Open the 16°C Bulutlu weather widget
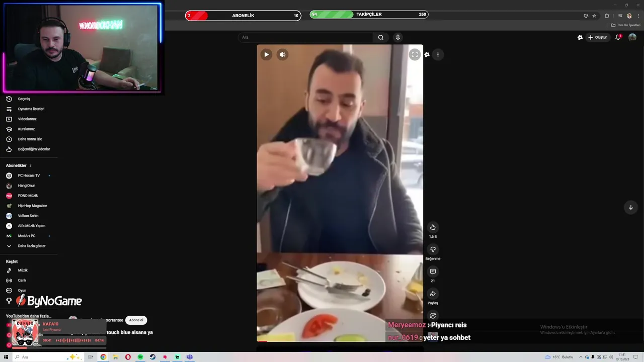This screenshot has height=362, width=644. point(559,357)
